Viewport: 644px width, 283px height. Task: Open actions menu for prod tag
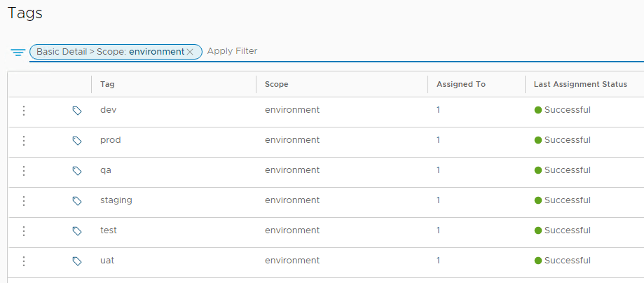coord(24,141)
